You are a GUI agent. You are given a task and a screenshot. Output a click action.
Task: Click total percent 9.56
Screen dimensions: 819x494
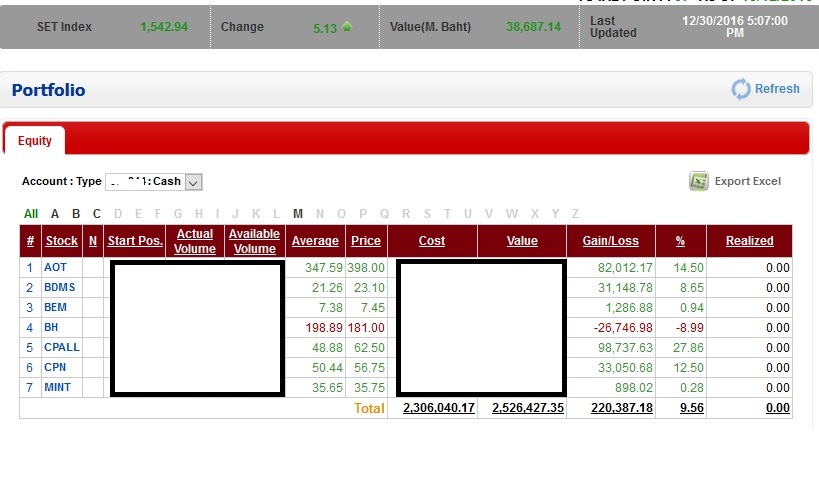coord(692,408)
